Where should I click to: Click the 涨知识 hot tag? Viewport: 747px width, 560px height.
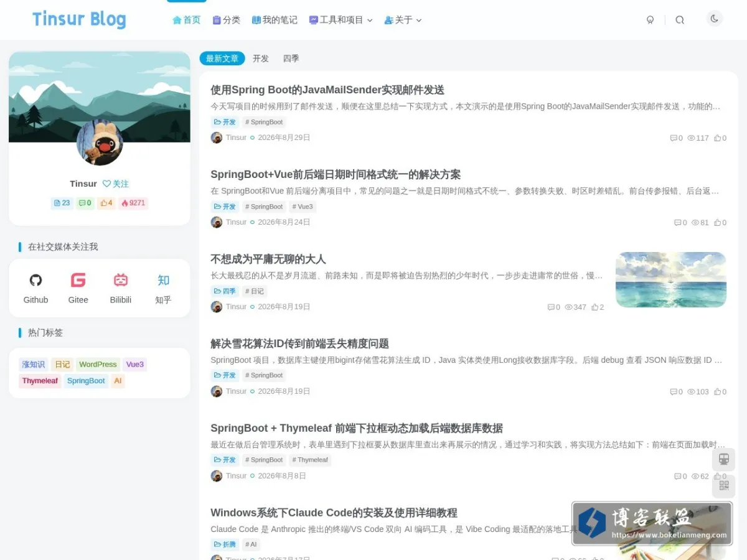[x=34, y=365]
